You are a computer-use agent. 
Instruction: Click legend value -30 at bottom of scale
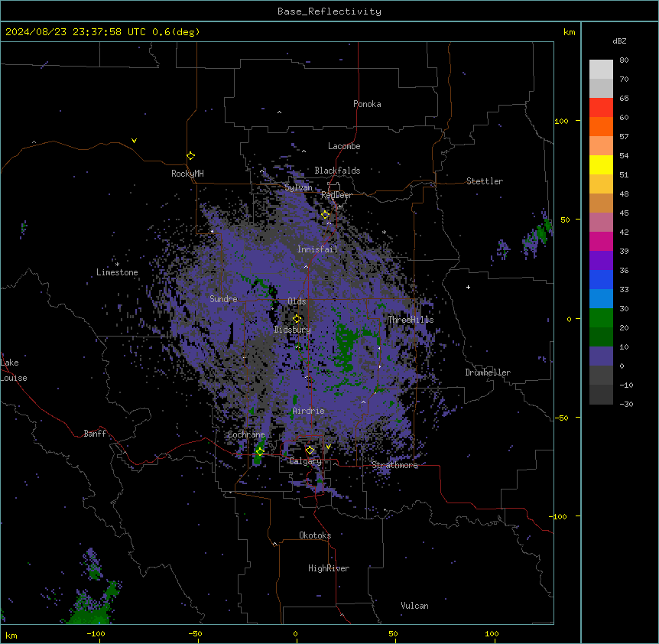coord(626,405)
